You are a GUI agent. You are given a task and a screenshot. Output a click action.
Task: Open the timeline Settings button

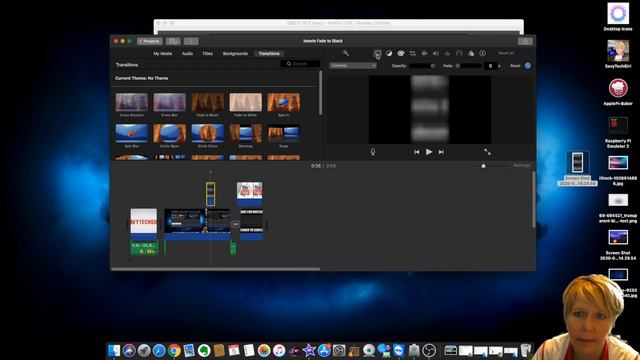point(522,165)
